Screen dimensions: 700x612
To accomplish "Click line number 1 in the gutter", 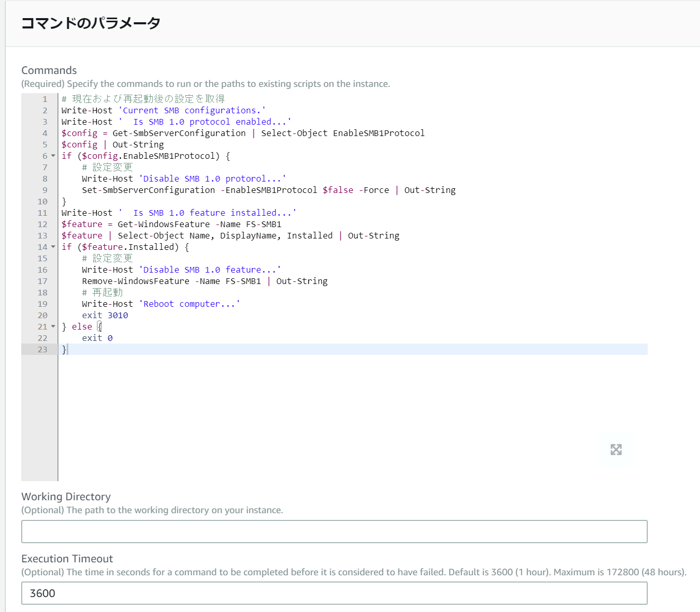I will pos(44,99).
